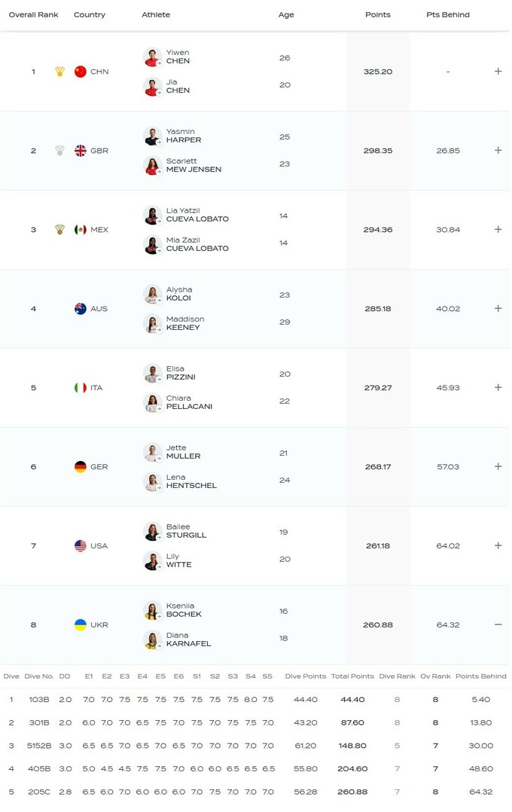Expand China's dive details row
The image size is (512, 812).
pyautogui.click(x=498, y=72)
